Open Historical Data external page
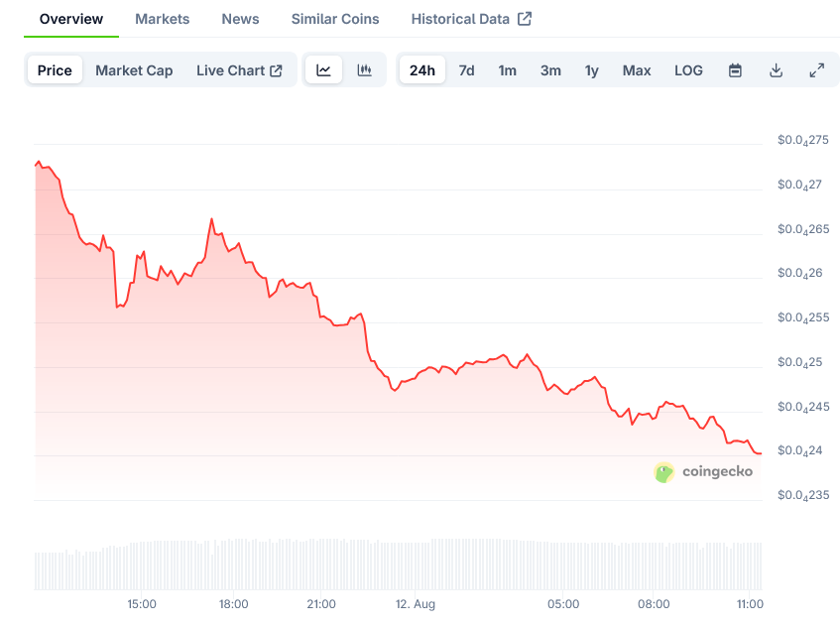Viewport: 840px width, 627px height. pos(471,19)
